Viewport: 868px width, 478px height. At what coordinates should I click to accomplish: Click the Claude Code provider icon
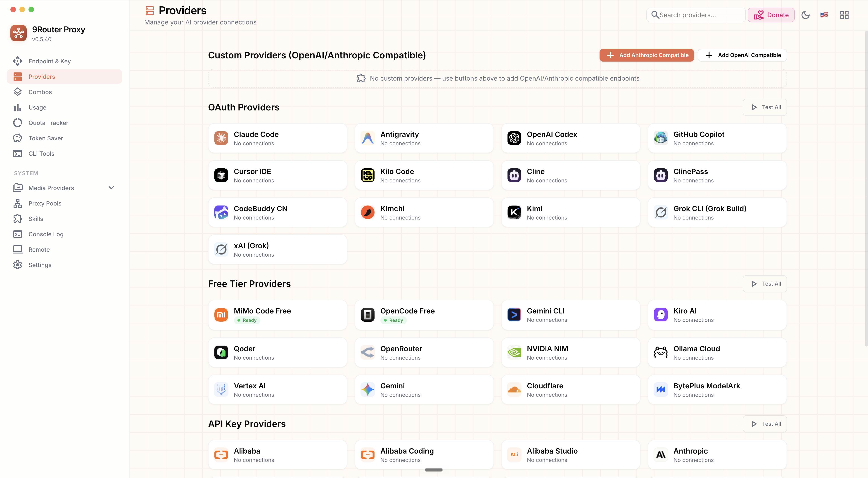tap(221, 138)
